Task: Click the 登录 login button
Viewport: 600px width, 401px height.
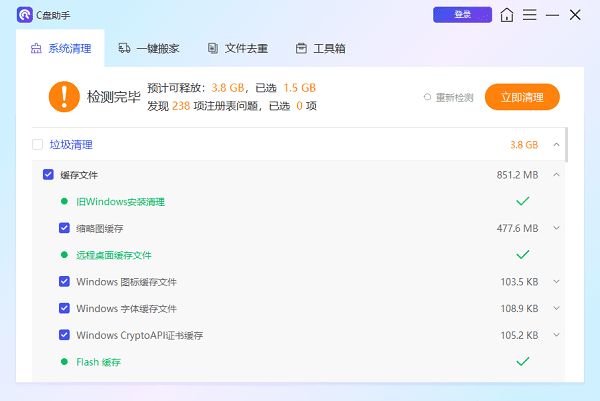Action: pyautogui.click(x=462, y=15)
